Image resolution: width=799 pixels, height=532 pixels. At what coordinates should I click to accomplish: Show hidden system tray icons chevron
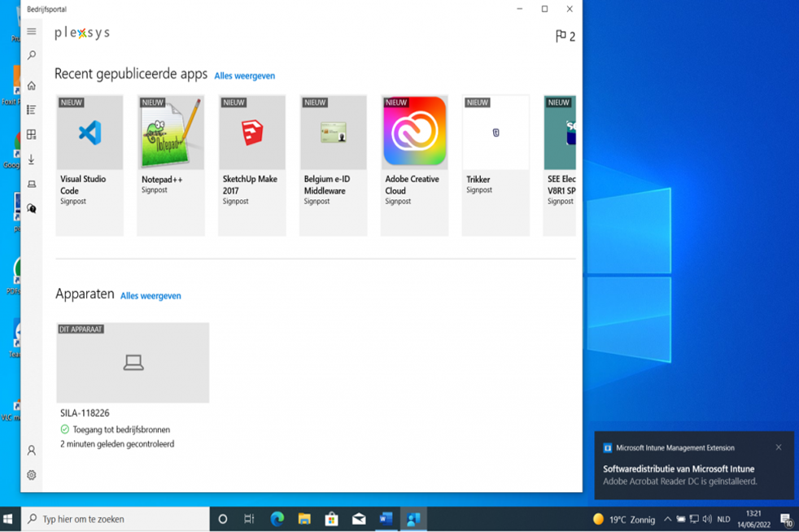(667, 519)
